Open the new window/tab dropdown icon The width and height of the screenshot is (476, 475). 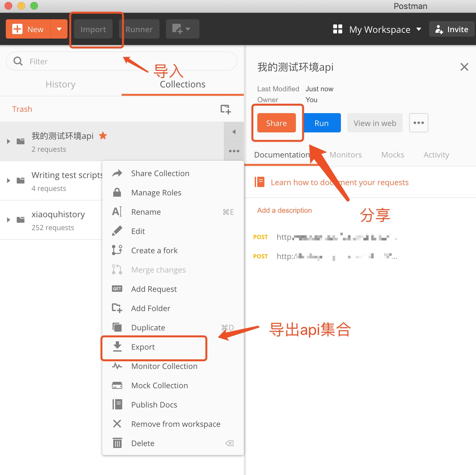coord(182,29)
